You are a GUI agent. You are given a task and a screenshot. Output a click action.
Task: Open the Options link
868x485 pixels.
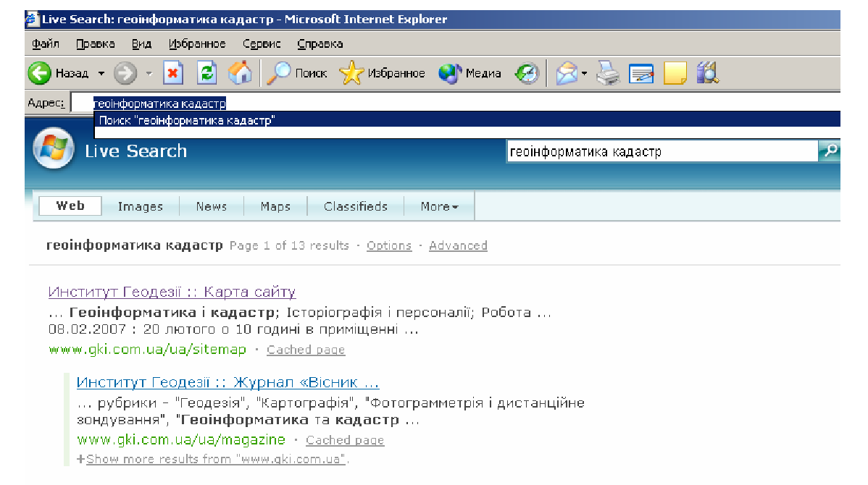coord(389,245)
